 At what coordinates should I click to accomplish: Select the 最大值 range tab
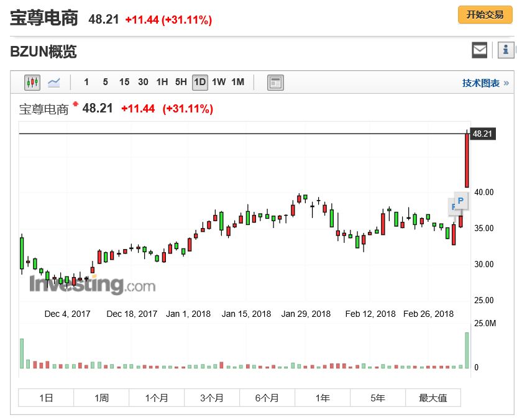pyautogui.click(x=433, y=398)
